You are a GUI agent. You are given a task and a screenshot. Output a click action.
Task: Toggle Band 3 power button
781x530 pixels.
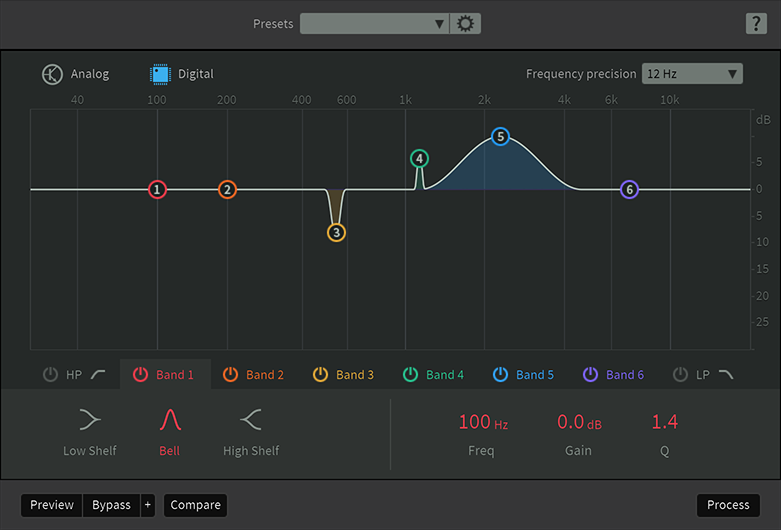point(320,374)
